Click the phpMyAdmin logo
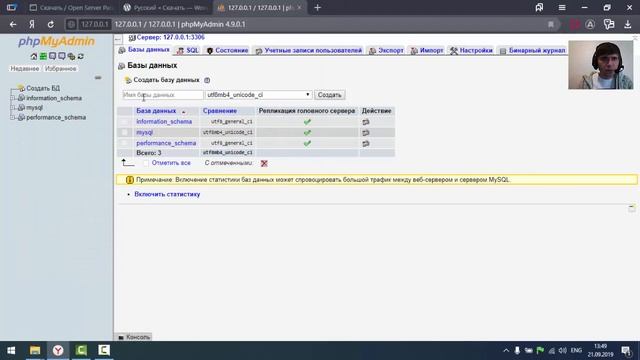The height and width of the screenshot is (360, 640). tap(56, 41)
